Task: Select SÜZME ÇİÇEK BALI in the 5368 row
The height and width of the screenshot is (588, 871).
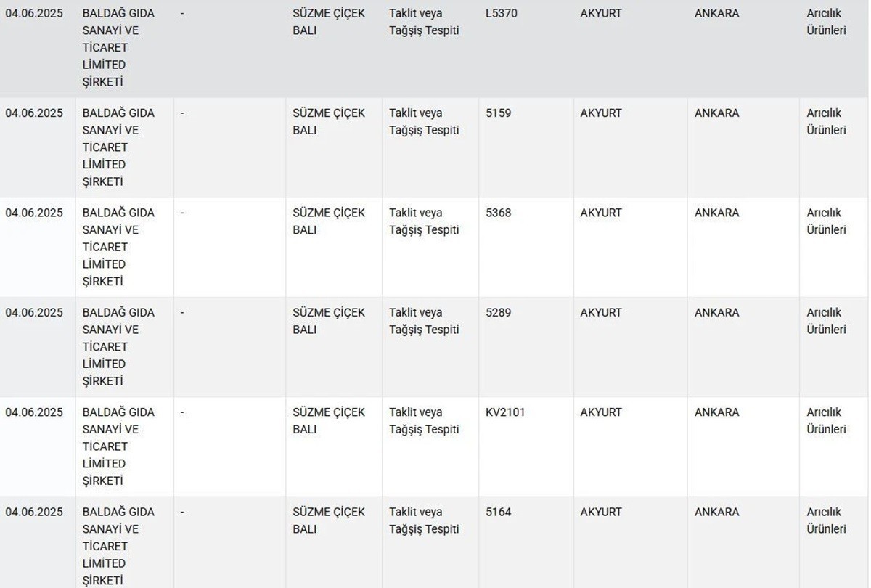Action: pos(329,221)
